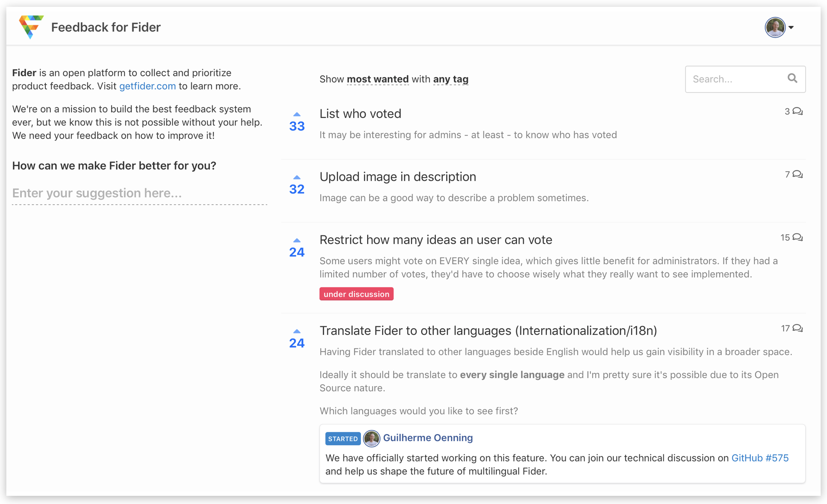
Task: Upvote 'Restrict how many ideas' arrow
Action: pos(297,240)
